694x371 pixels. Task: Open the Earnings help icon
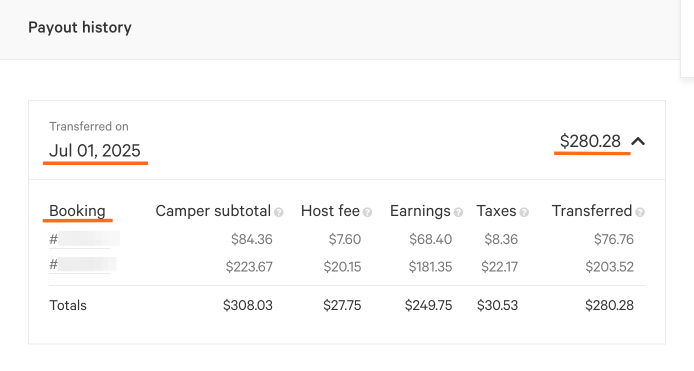[458, 212]
